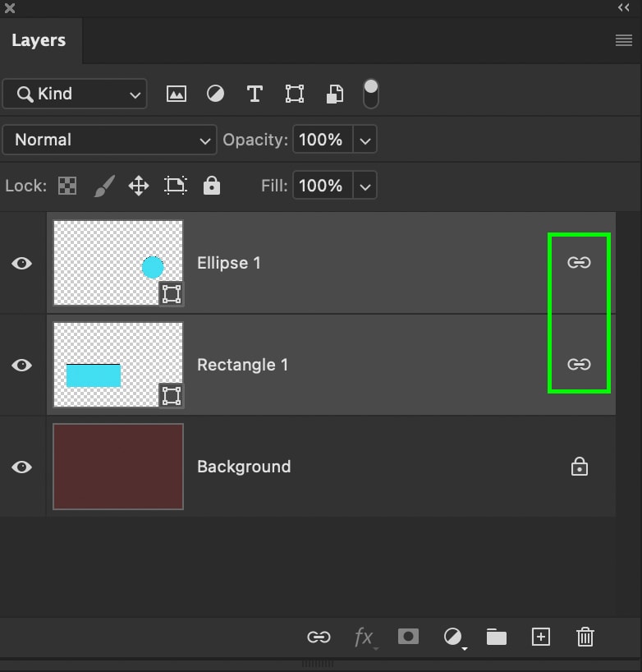Click the Rectangle 1 layer name
Screen dimensions: 642x672
click(242, 365)
